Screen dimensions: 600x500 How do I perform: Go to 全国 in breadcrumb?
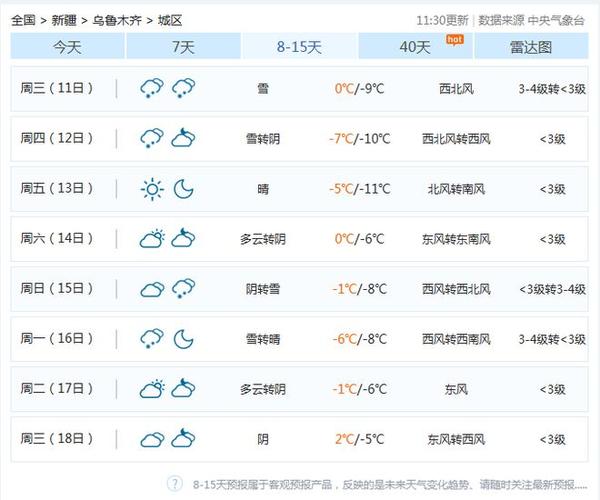click(23, 20)
